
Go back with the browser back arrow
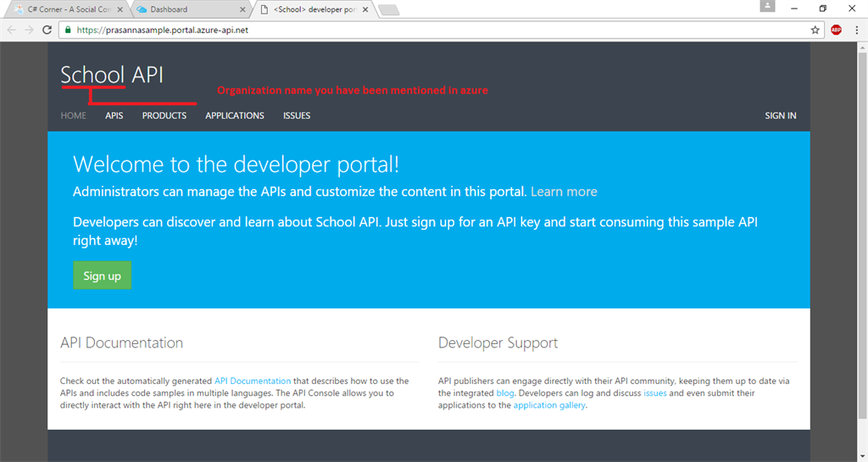tap(12, 30)
